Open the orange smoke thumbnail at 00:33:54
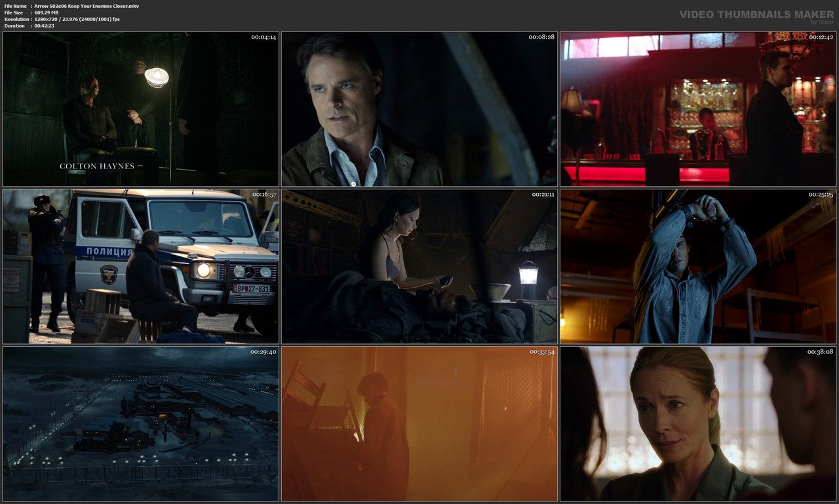839x504 pixels. click(x=419, y=423)
